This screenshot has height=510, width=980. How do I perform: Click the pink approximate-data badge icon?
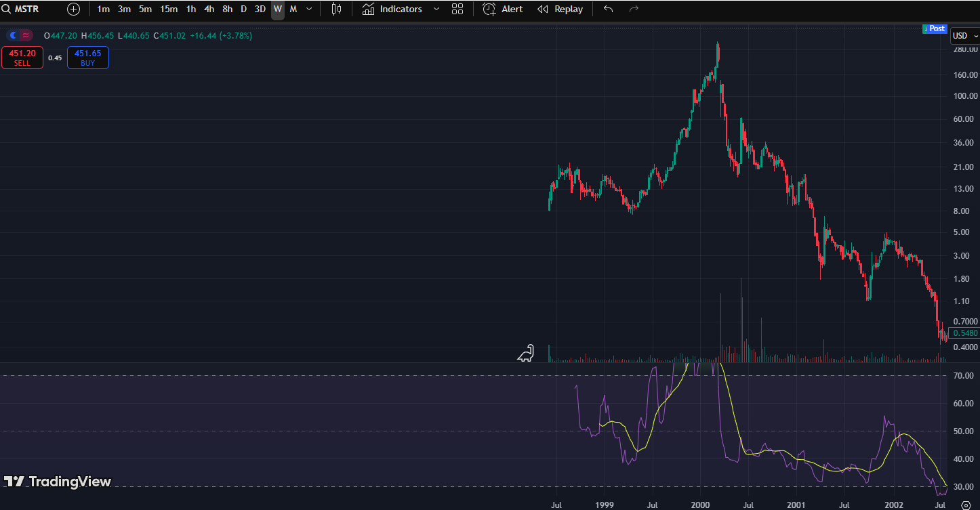(x=26, y=35)
